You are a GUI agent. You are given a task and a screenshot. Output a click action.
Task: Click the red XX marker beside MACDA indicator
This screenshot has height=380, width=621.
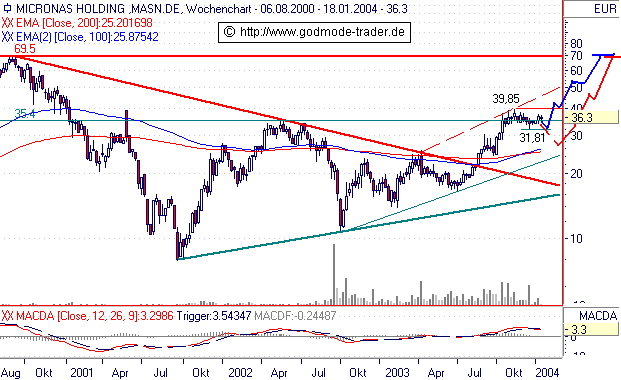8,316
